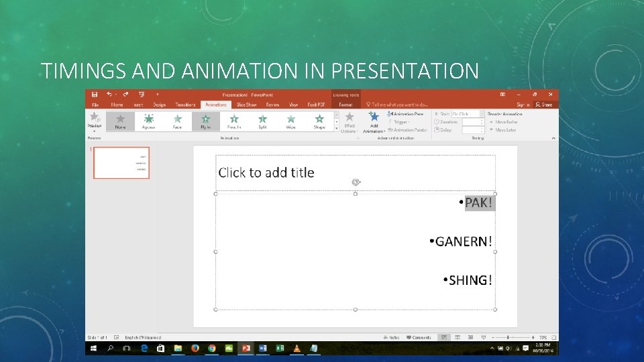Switch to the Home tab
Screen dimensions: 644x362
point(117,105)
